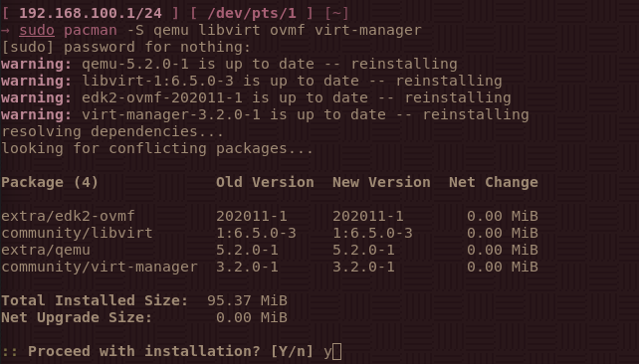Viewport: 639px width, 364px height.
Task: Click the prompt arrow before sudo
Action: tap(6, 31)
